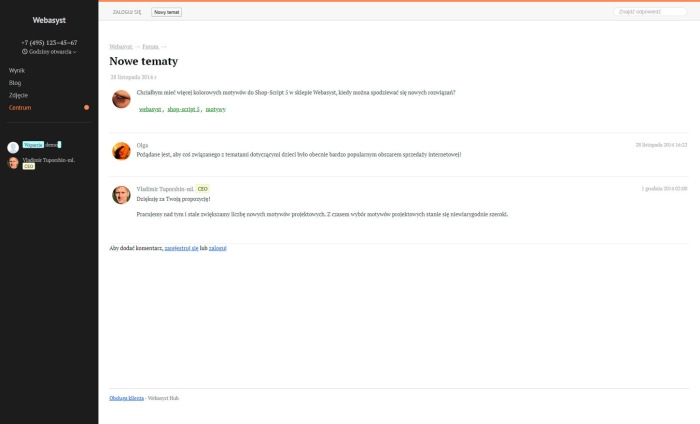
Task: Open the Blog sidebar menu item
Action: pyautogui.click(x=15, y=82)
